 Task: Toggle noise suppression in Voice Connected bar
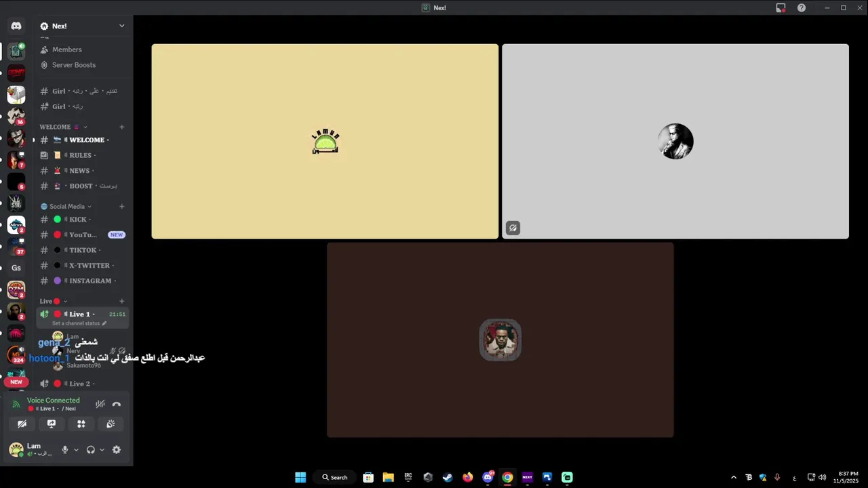(x=100, y=404)
